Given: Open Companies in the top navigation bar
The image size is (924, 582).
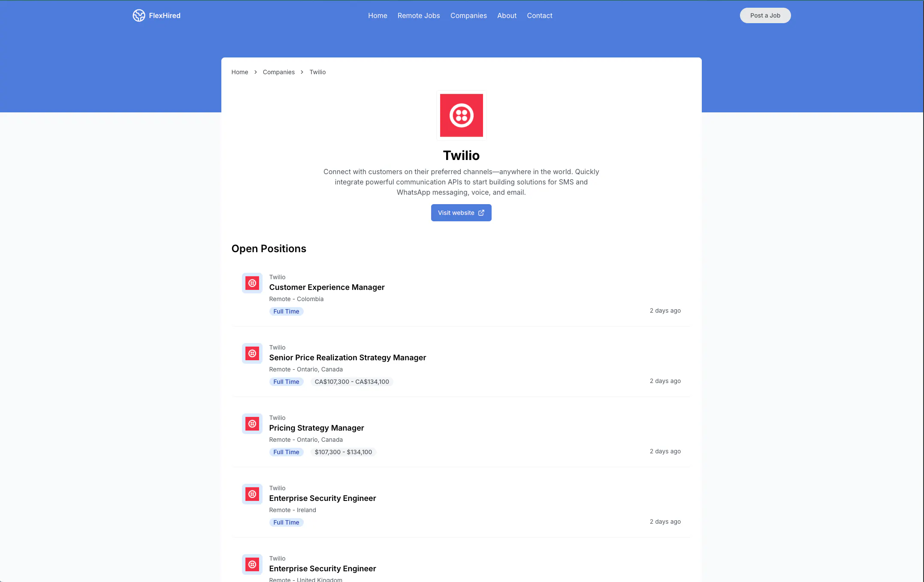Looking at the screenshot, I should tap(468, 15).
